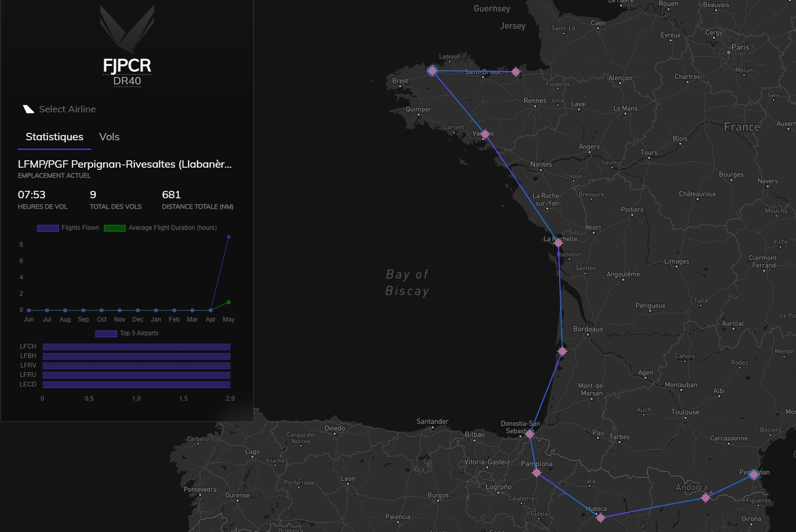Image resolution: width=796 pixels, height=532 pixels.
Task: Click the FJPCR registration link
Action: (127, 65)
